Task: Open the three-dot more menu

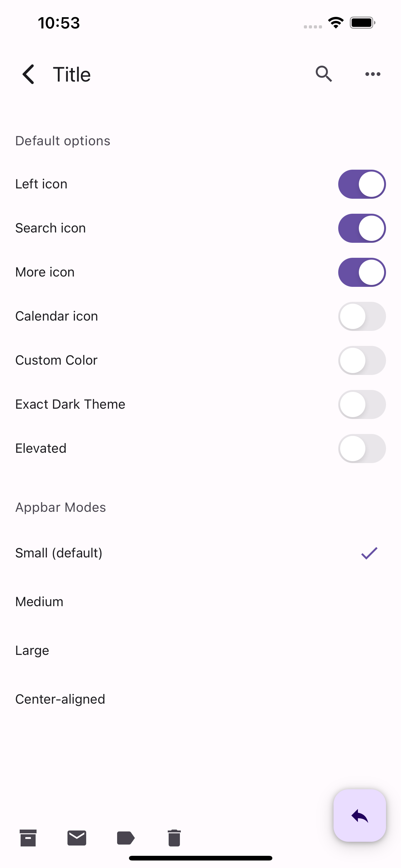Action: point(373,74)
